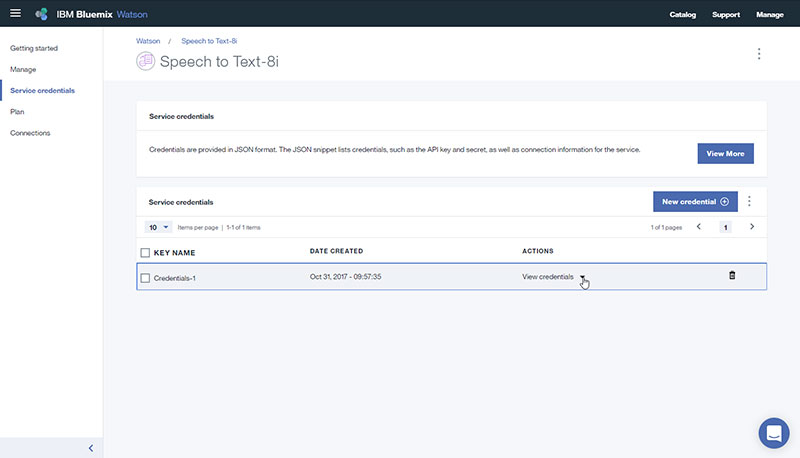Open Support in the top bar
Screen dimensions: 800x458
pos(726,14)
